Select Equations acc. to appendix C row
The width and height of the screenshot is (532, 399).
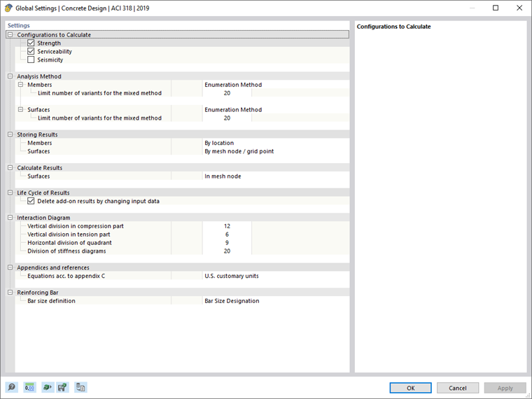click(x=66, y=276)
